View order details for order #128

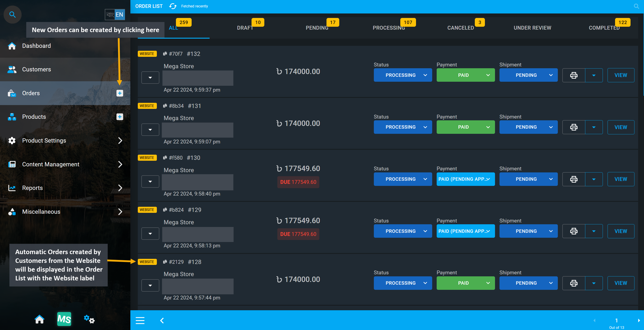(x=621, y=283)
